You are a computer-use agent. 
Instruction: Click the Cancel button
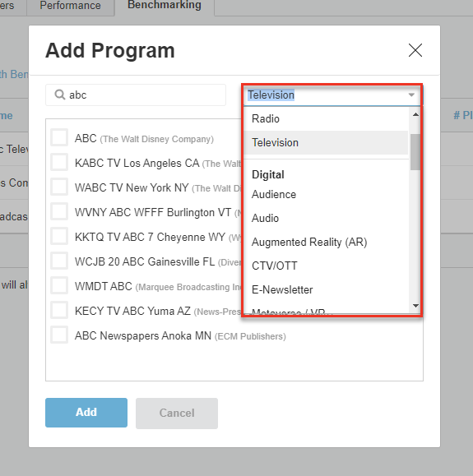coord(177,414)
